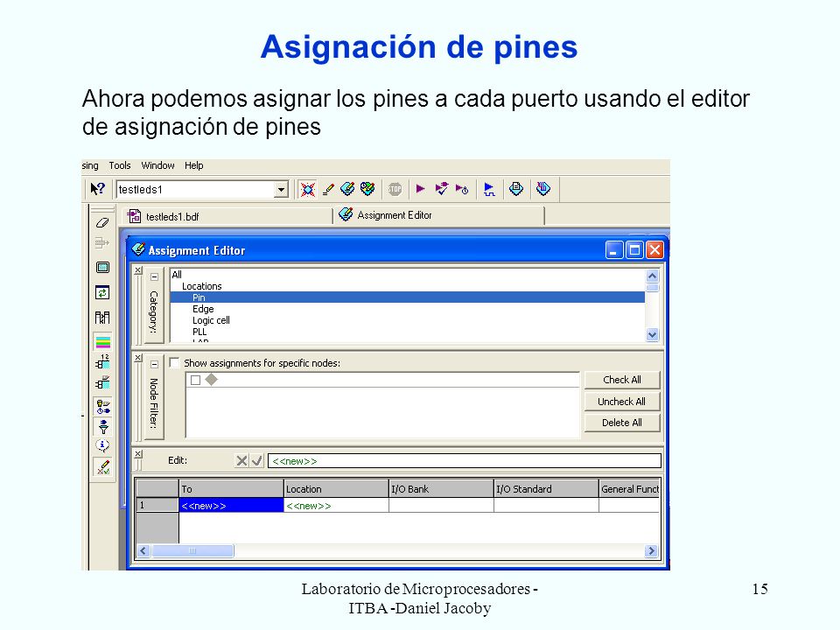This screenshot has width=840, height=630.
Task: Click the pencil check-and-cross side icon
Action: (103, 467)
